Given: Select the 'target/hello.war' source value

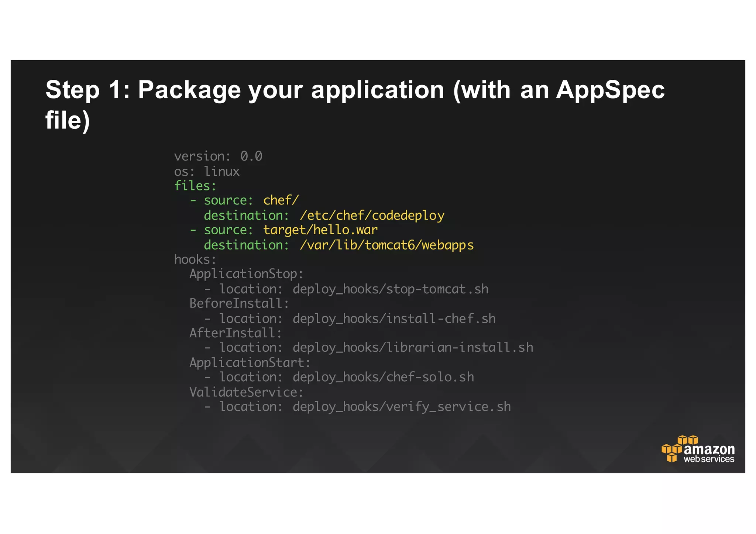Looking at the screenshot, I should pos(320,230).
